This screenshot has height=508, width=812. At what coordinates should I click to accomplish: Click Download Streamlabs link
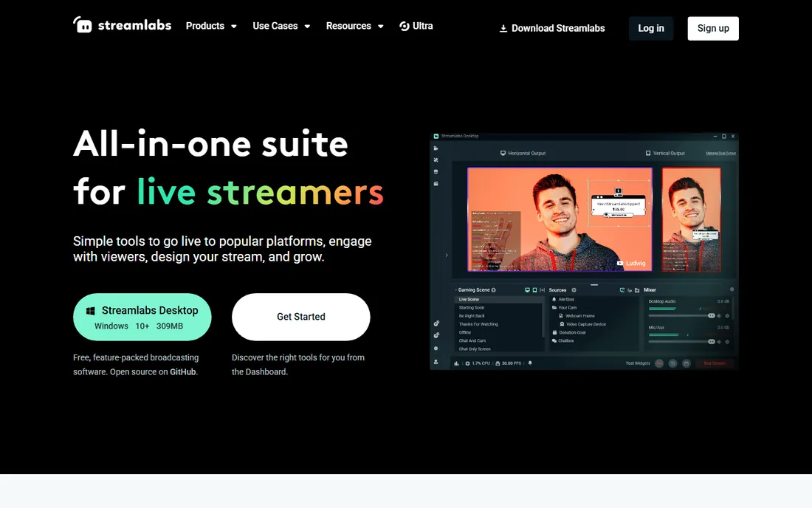coord(552,29)
